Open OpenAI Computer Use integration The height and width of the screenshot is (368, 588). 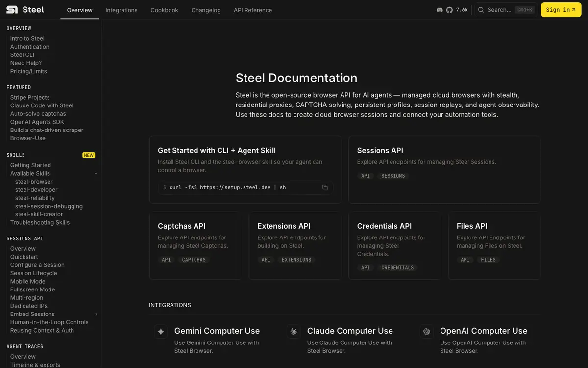484,331
